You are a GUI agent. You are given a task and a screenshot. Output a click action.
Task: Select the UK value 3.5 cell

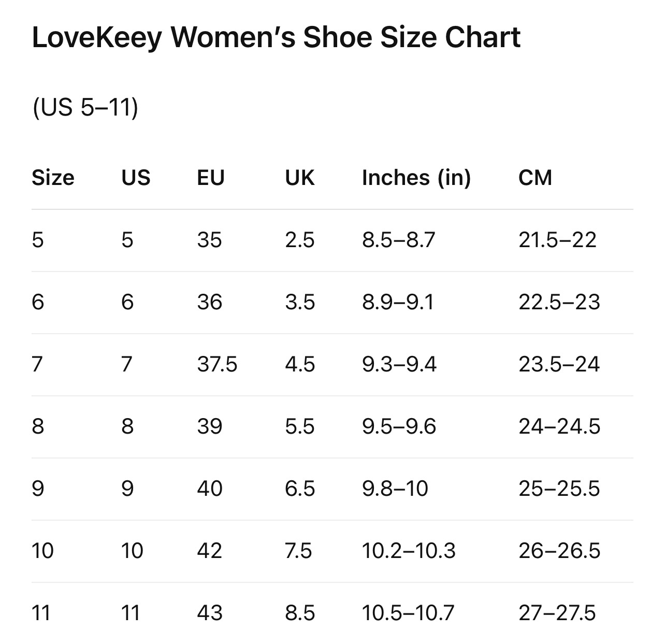click(x=299, y=302)
